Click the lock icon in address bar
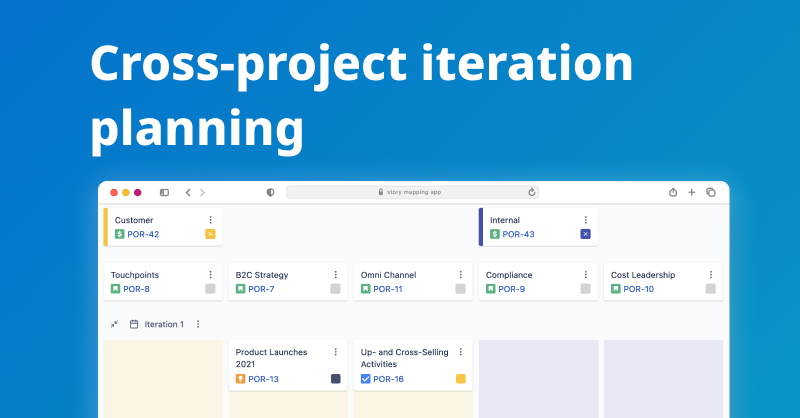Image resolution: width=800 pixels, height=418 pixels. coord(381,192)
